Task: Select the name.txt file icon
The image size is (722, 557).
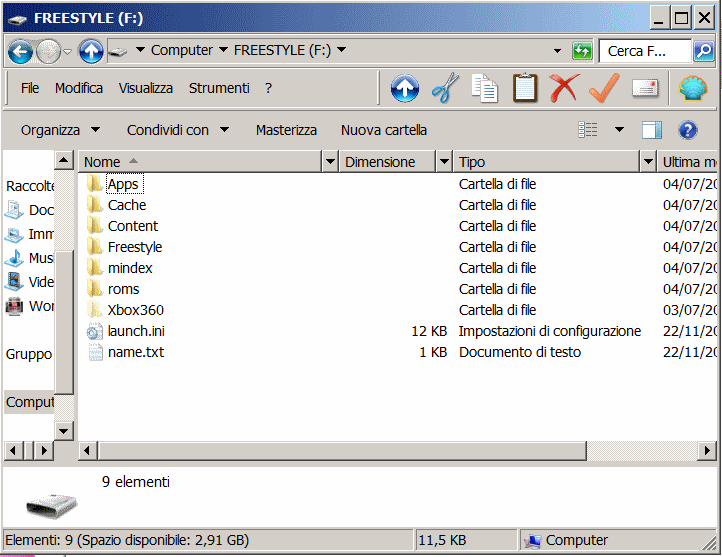Action: (95, 352)
